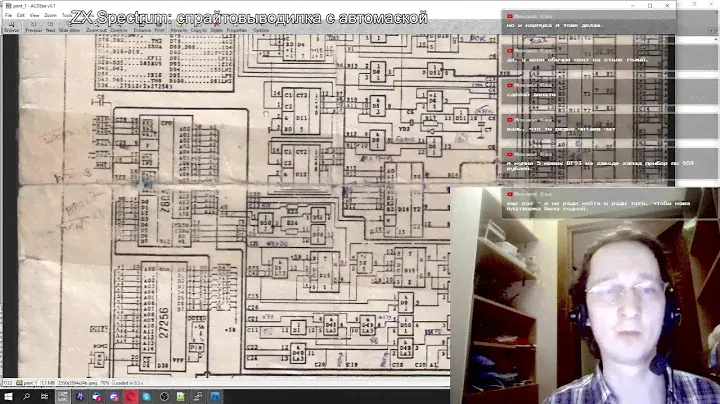Open the Enhance tool

coord(140,29)
